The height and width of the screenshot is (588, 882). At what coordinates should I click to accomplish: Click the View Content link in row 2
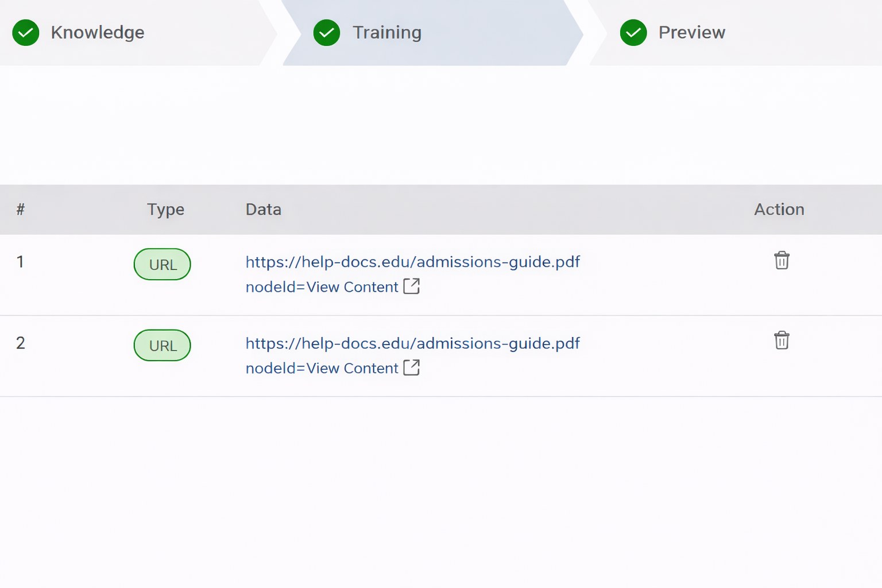tap(352, 368)
